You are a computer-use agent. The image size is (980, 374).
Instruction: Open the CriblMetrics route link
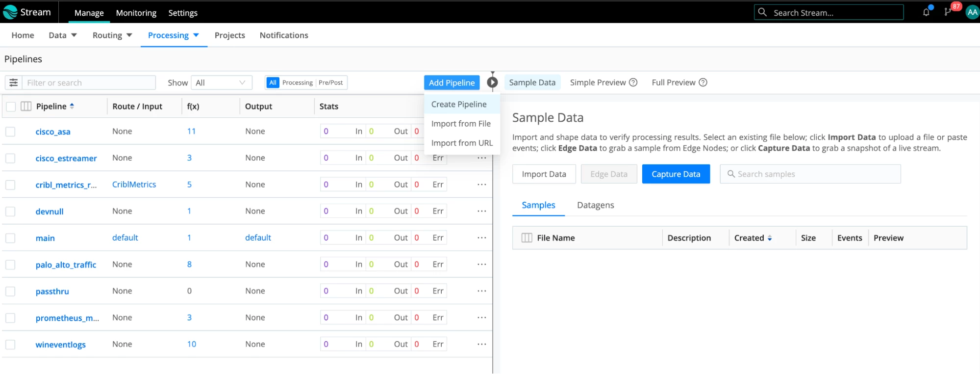pyautogui.click(x=134, y=185)
